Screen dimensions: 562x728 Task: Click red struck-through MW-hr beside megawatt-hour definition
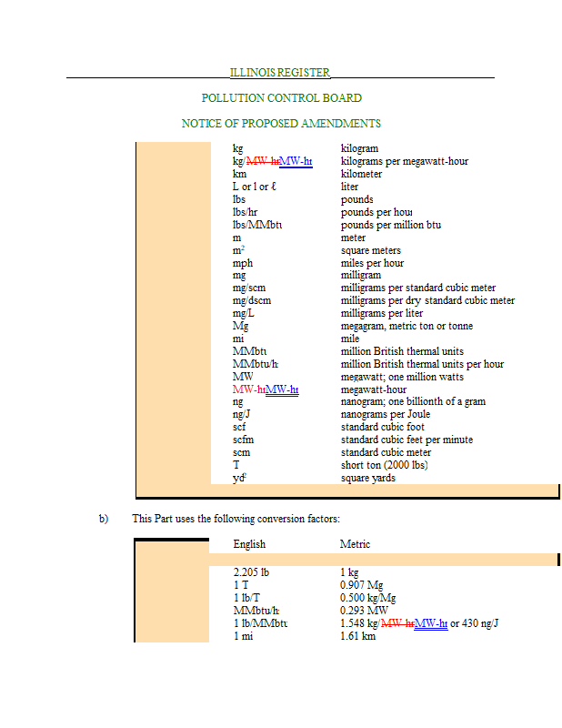(x=248, y=389)
